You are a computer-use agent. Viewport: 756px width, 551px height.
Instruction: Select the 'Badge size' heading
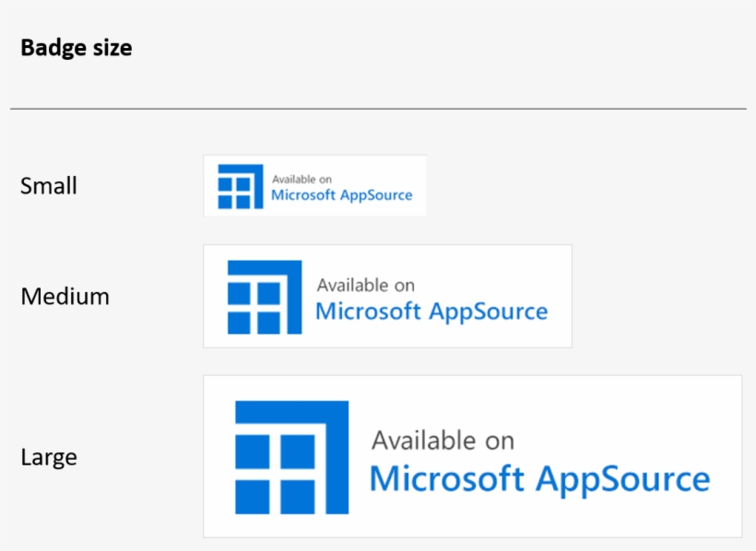(77, 47)
